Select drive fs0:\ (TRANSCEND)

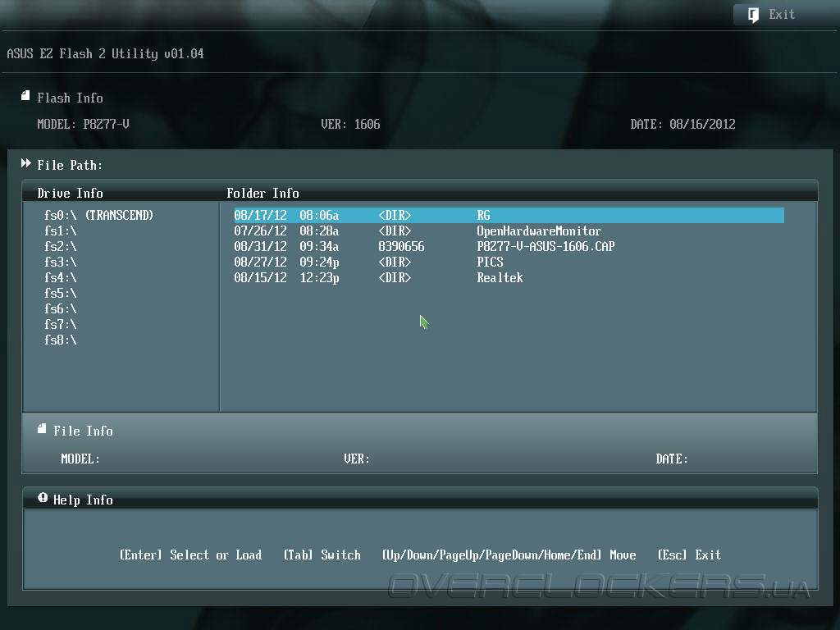click(x=98, y=216)
